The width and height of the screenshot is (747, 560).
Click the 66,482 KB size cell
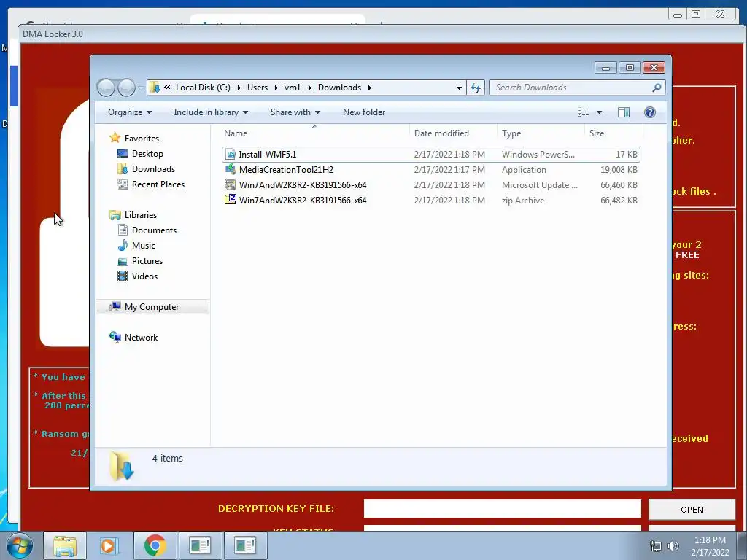click(x=619, y=201)
